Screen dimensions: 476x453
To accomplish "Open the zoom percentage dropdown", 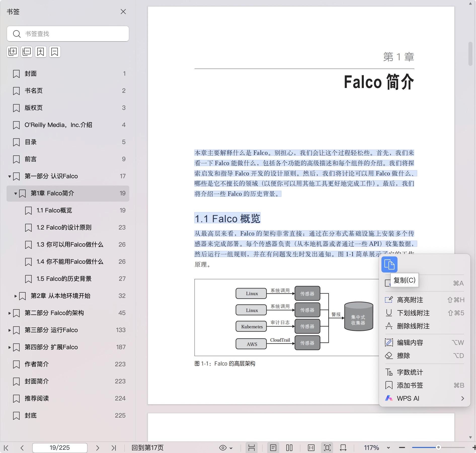I will (388, 448).
